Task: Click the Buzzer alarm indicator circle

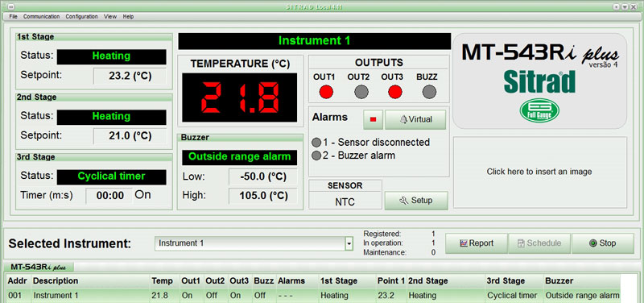Action: pyautogui.click(x=316, y=156)
